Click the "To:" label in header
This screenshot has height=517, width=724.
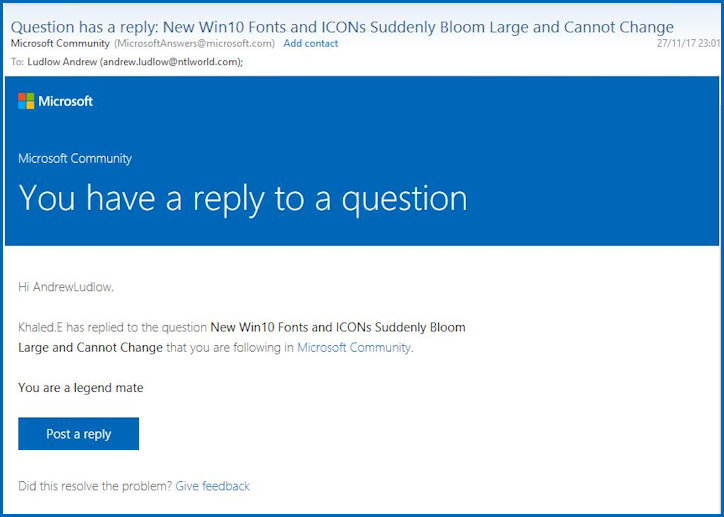tap(17, 62)
